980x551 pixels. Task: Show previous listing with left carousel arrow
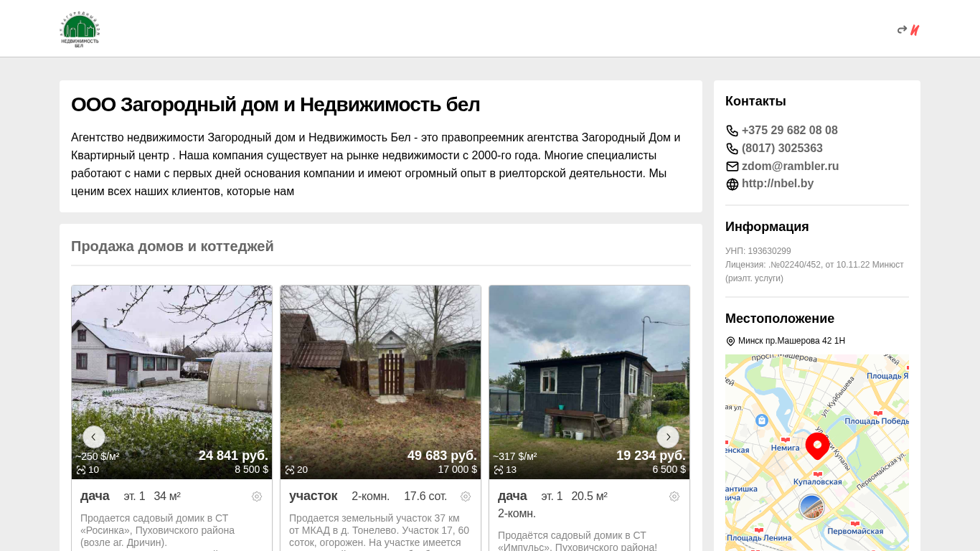pos(94,437)
